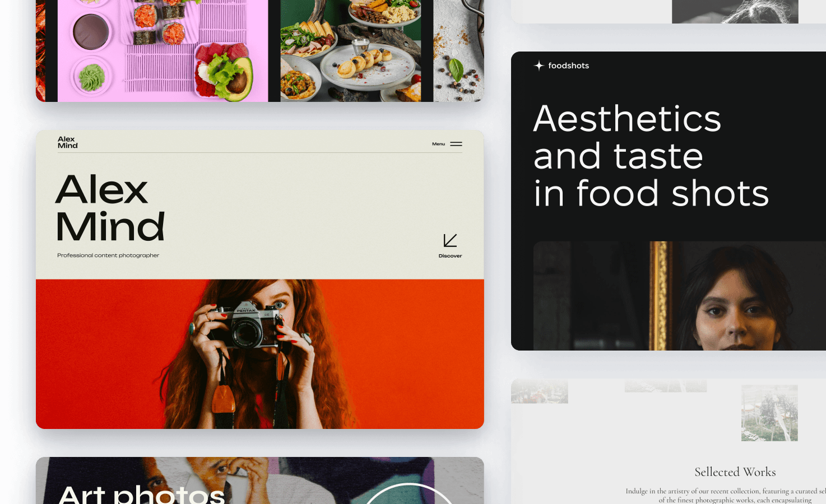Image resolution: width=826 pixels, height=504 pixels.
Task: Open the Menu label in Alex Mind header
Action: coord(438,144)
